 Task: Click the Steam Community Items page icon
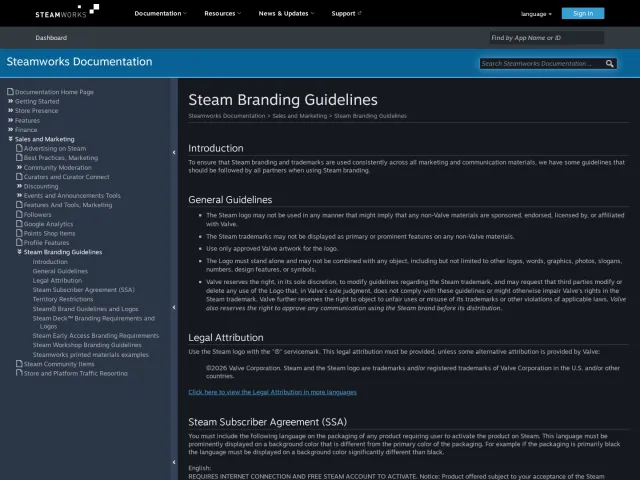(x=19, y=364)
